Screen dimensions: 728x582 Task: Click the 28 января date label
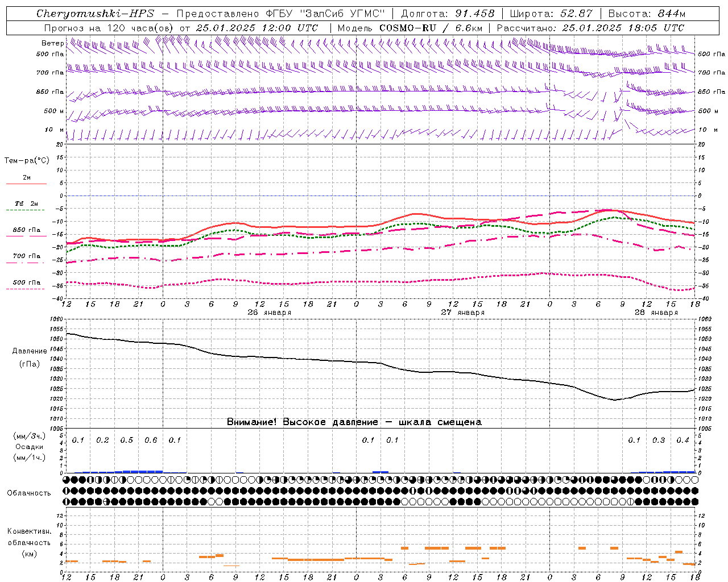pyautogui.click(x=656, y=313)
